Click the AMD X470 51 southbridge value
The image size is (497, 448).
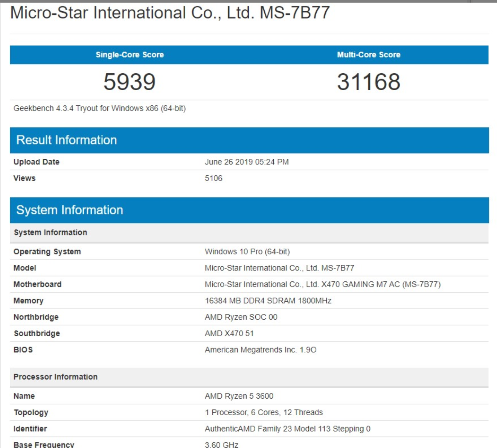click(229, 333)
